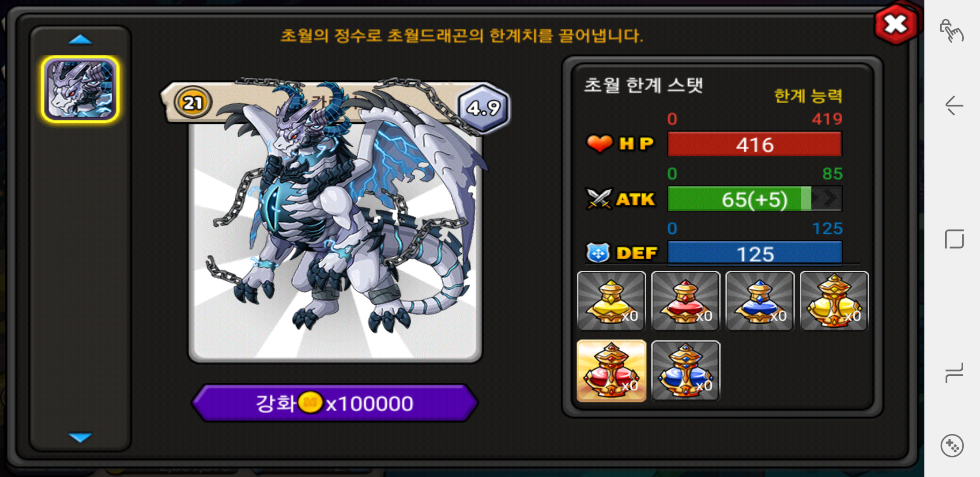Select the large yellow essence potion
Image resolution: width=980 pixels, height=477 pixels.
click(x=834, y=301)
